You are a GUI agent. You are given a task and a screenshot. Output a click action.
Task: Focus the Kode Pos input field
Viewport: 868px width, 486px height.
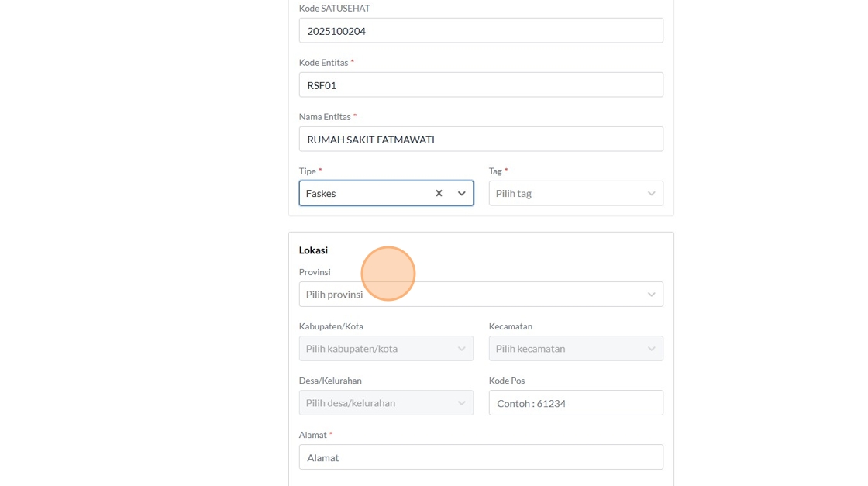click(575, 403)
